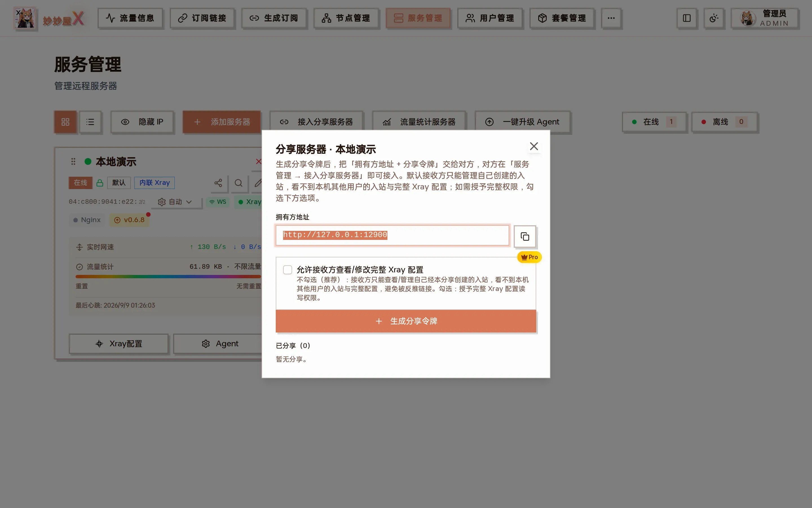This screenshot has height=508, width=812.
Task: Switch to grid view
Action: 65,122
